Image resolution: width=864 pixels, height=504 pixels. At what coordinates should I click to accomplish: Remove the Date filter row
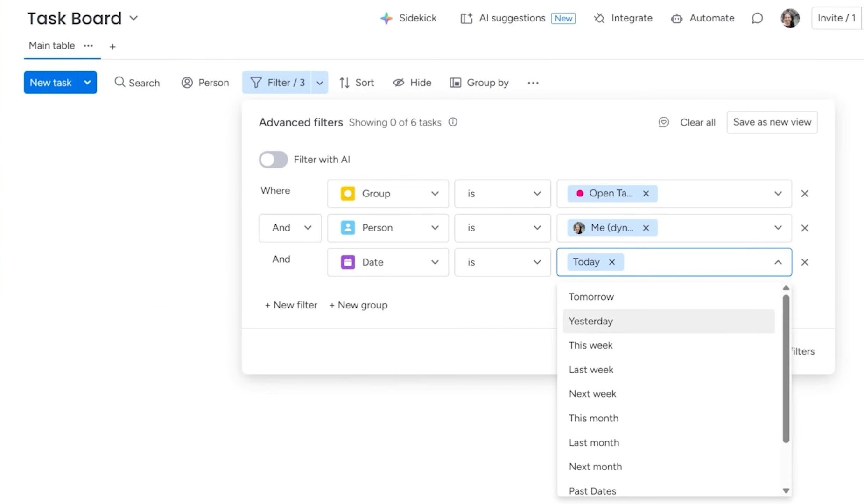[805, 262]
